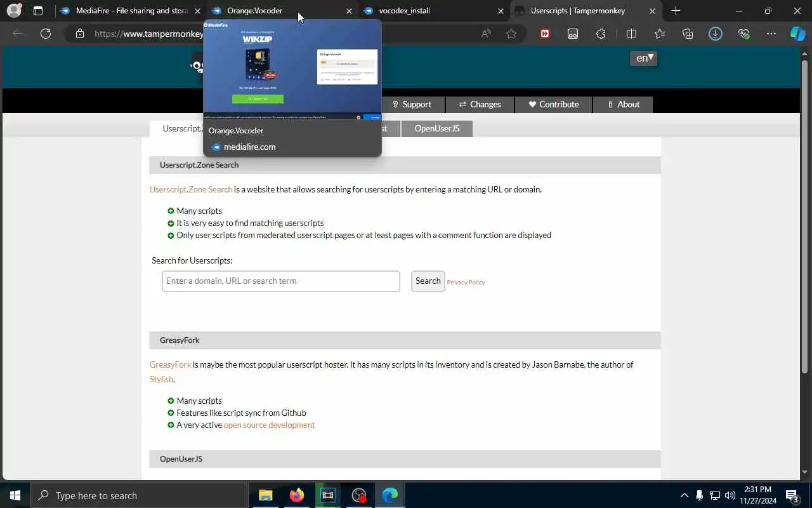This screenshot has height=508, width=812.
Task: Click the scrollbar down arrow
Action: point(805,472)
